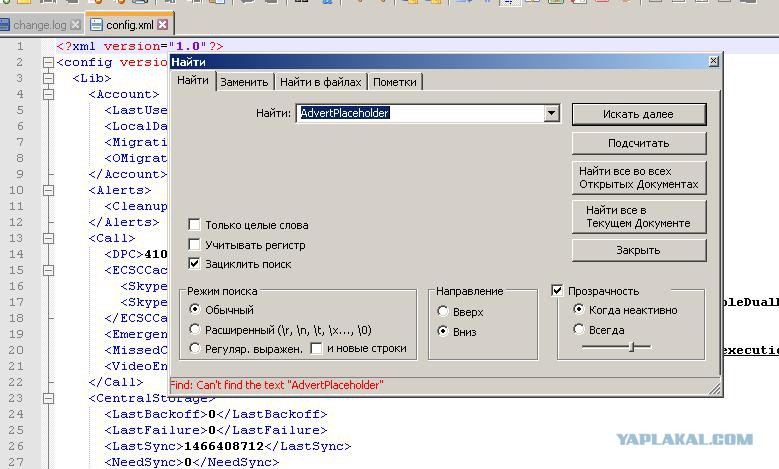Click Найти все во всех Открытых Документах
Image resolution: width=779 pixels, height=469 pixels.
639,177
